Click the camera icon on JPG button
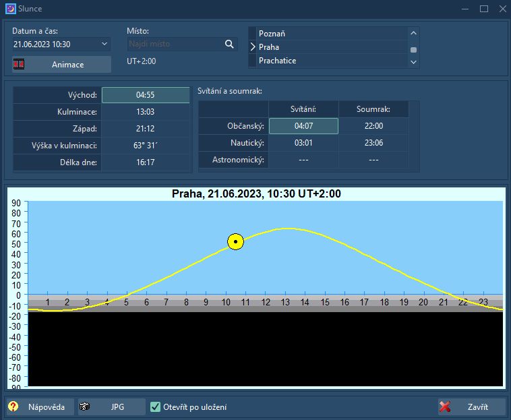Screen dimensions: 511x420 [85, 407]
